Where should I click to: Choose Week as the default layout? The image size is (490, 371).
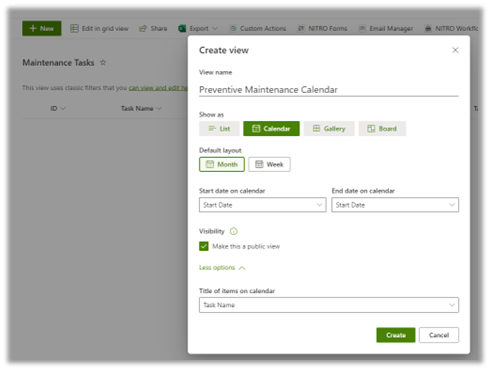[269, 164]
